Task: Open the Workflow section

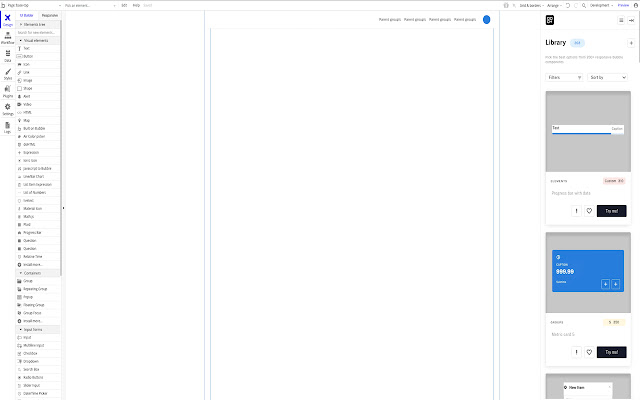Action: pos(7,38)
